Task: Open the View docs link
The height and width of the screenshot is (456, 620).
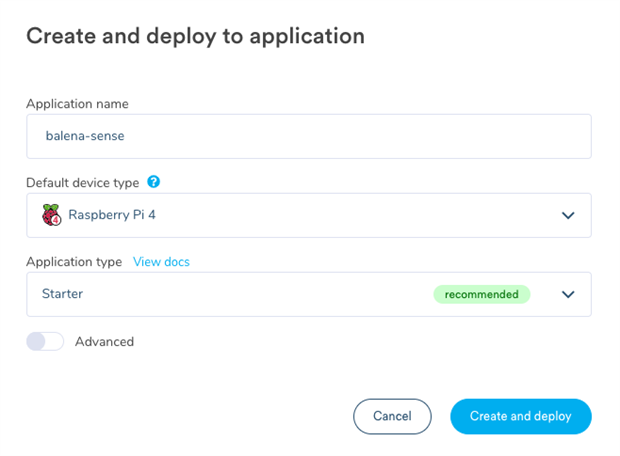Action: coord(161,262)
